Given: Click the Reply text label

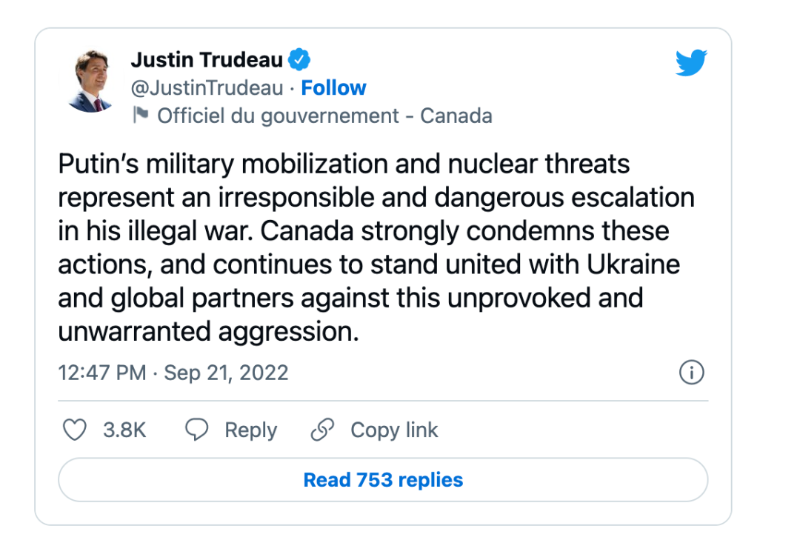Looking at the screenshot, I should point(250,430).
